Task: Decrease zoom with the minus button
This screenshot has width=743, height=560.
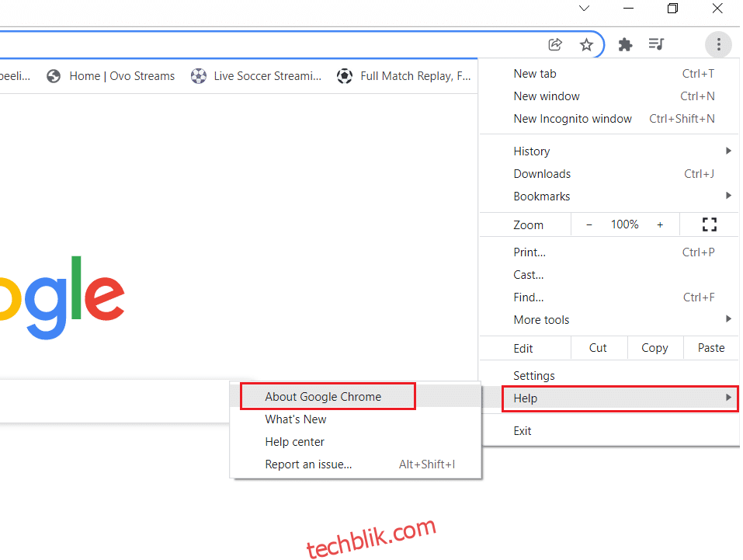Action: (589, 224)
